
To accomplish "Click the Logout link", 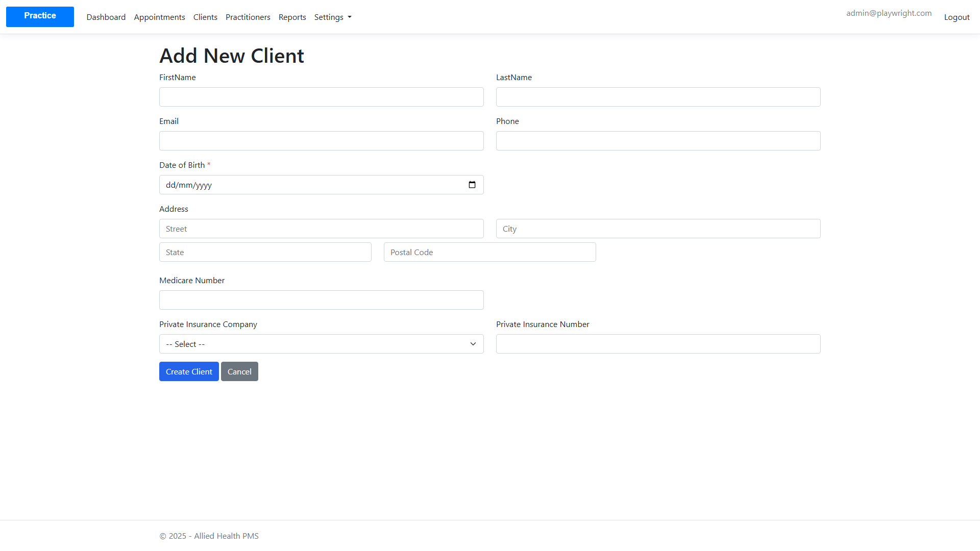I will coord(957,17).
